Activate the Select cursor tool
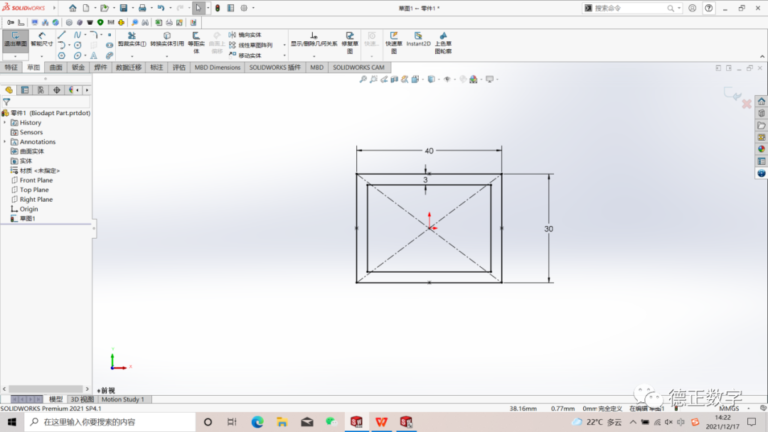 (198, 8)
